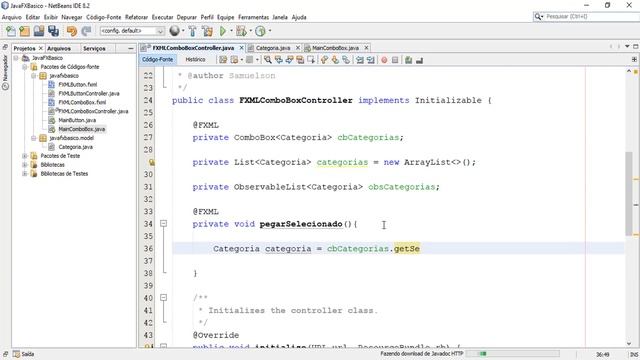Expand the Bibliotecas de Testes node
This screenshot has height=360, width=640.
tap(25, 174)
